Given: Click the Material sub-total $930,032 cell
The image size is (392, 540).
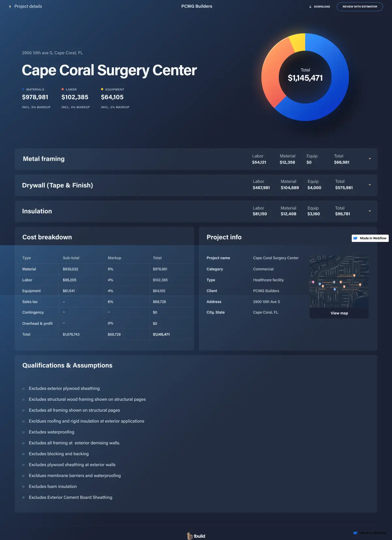Looking at the screenshot, I should pyautogui.click(x=71, y=269).
